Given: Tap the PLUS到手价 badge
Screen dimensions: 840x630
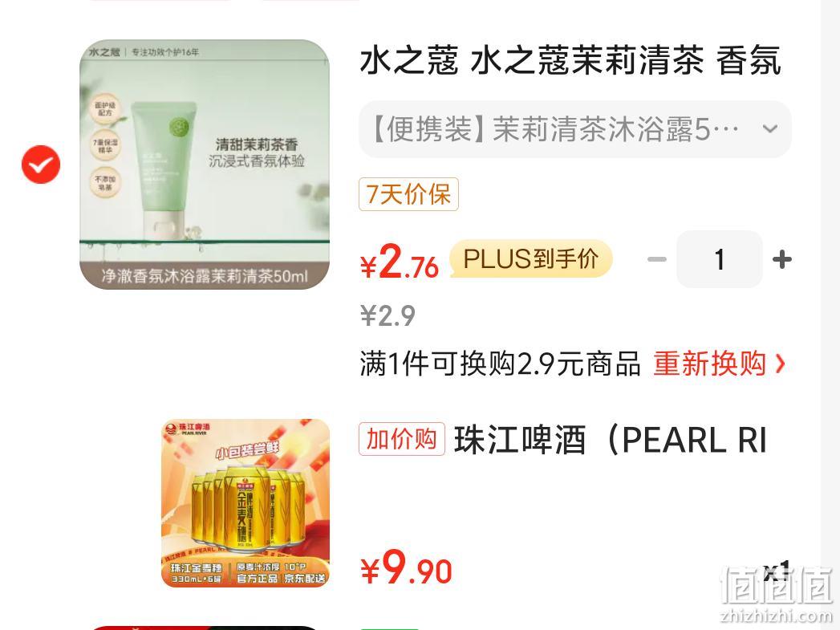Looking at the screenshot, I should [530, 259].
